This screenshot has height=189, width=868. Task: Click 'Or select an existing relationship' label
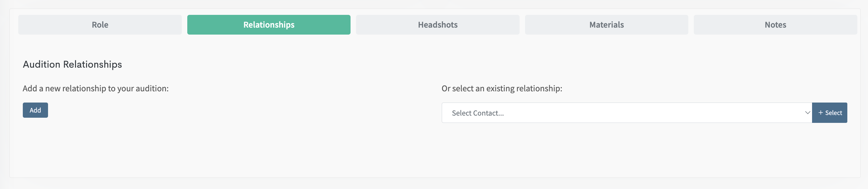tap(501, 89)
